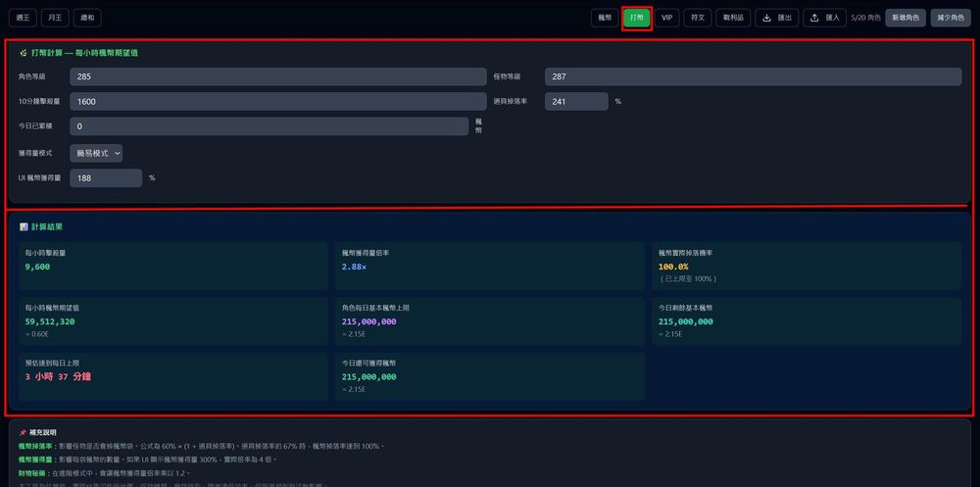Click the 3 小時 37 分鐘 estimate
Image resolution: width=980 pixels, height=487 pixels.
click(x=58, y=377)
